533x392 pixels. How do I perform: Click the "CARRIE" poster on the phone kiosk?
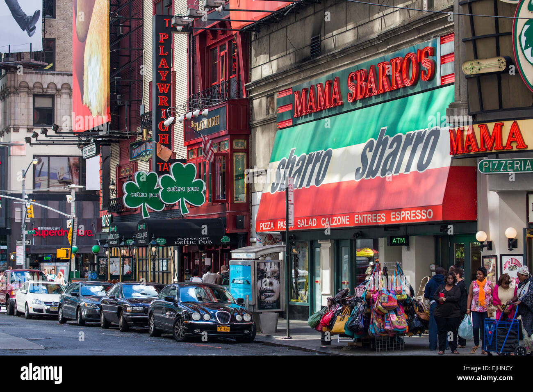(269, 285)
